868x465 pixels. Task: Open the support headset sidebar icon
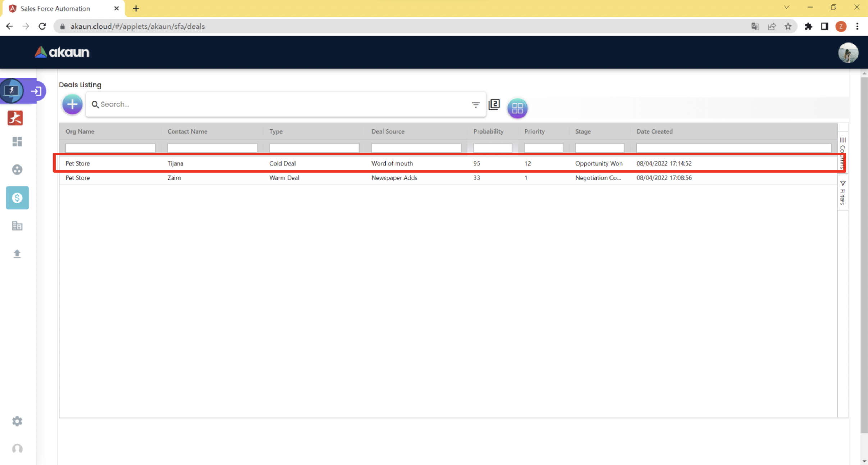17,449
